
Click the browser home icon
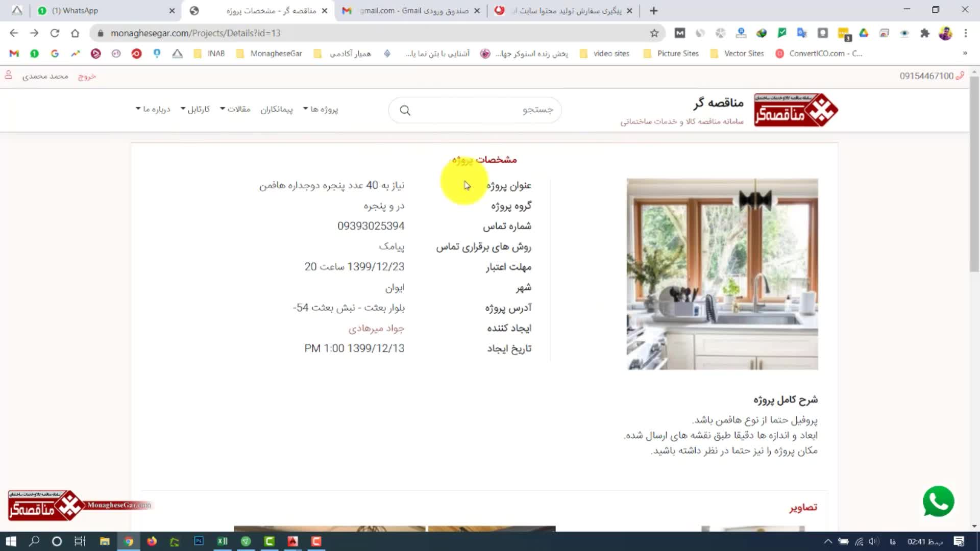(75, 33)
